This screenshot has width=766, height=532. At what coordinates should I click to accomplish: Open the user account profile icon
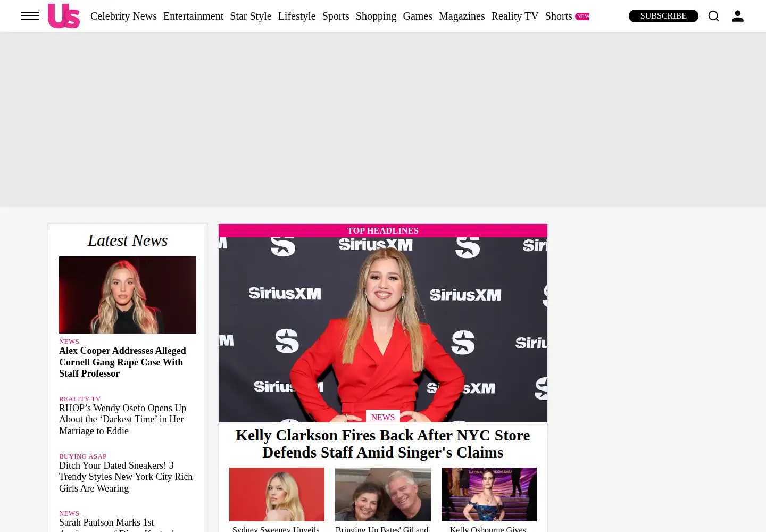(x=738, y=16)
